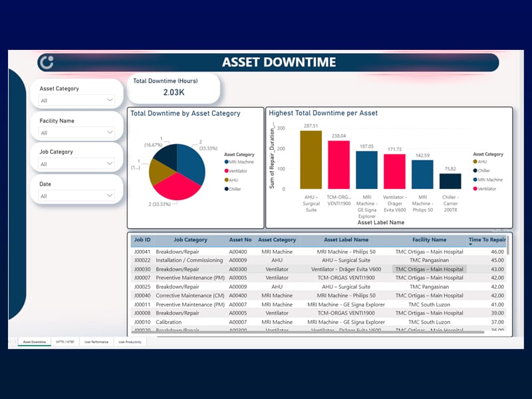
Task: Click Job ID J00025 cell
Action: (142, 287)
